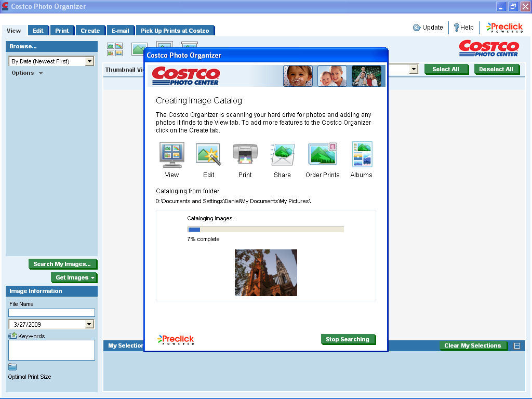Click the Order Prints icon in the dialog

(322, 155)
